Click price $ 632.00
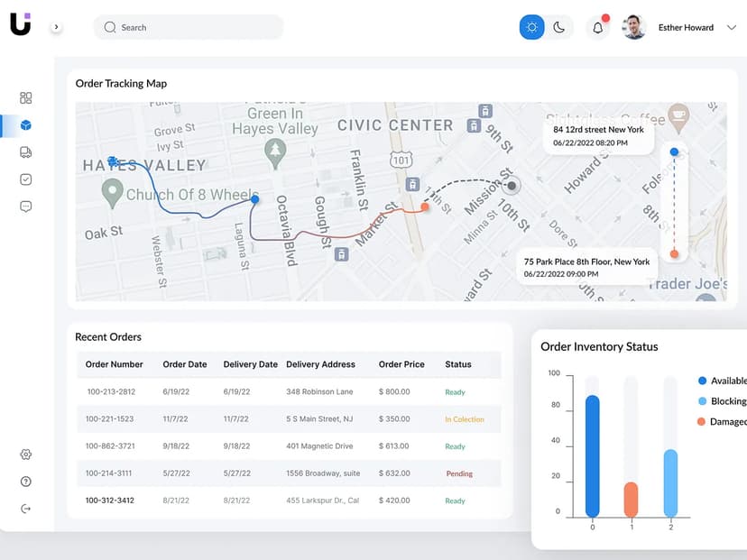 394,473
